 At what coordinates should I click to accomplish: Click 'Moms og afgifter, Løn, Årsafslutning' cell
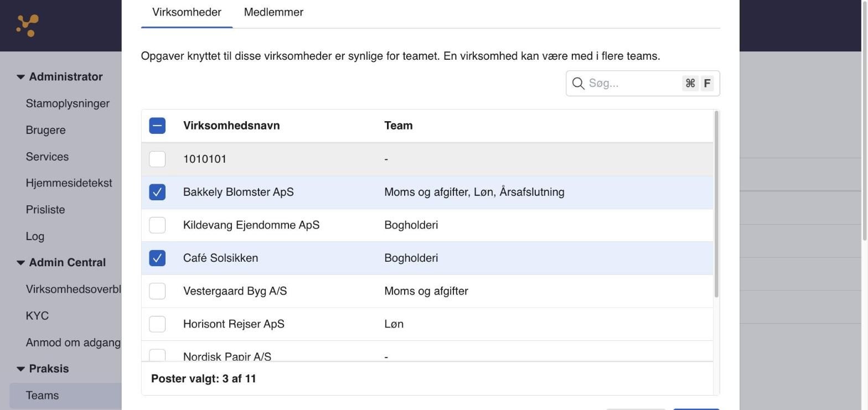tap(474, 192)
